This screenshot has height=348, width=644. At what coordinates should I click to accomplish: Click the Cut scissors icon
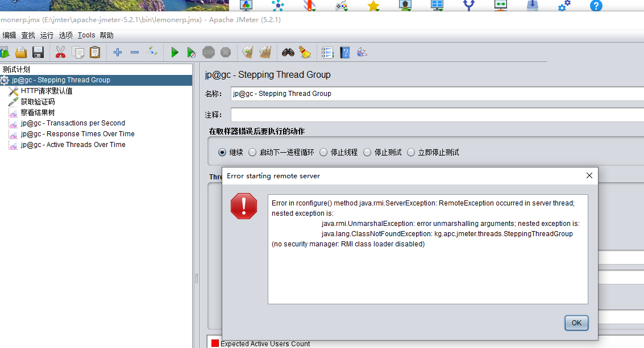coord(60,53)
